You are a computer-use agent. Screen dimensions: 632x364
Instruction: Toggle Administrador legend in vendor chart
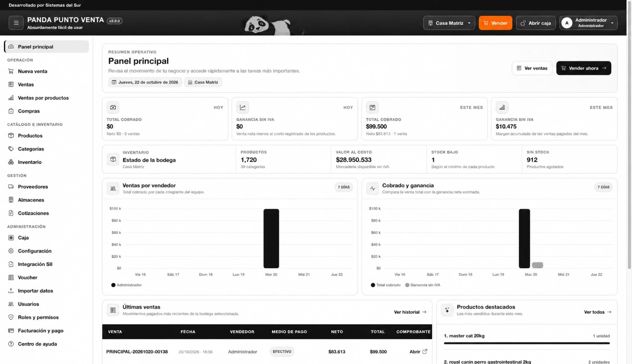coord(126,285)
